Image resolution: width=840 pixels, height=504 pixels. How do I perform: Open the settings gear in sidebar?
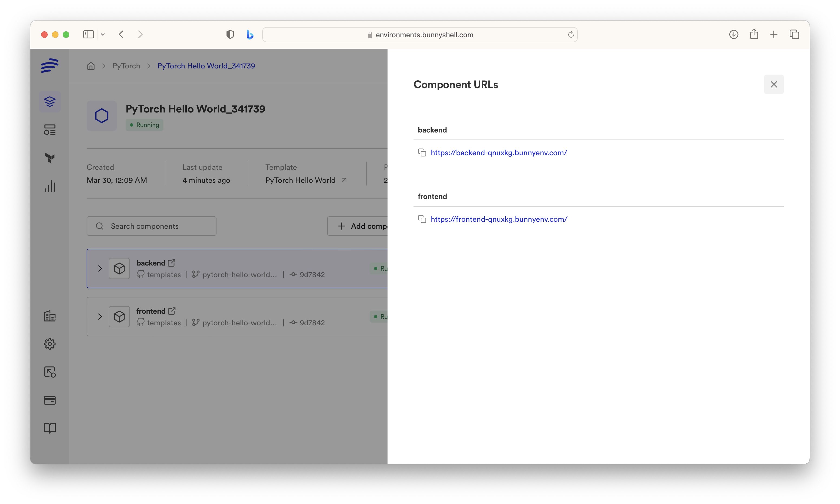[50, 344]
